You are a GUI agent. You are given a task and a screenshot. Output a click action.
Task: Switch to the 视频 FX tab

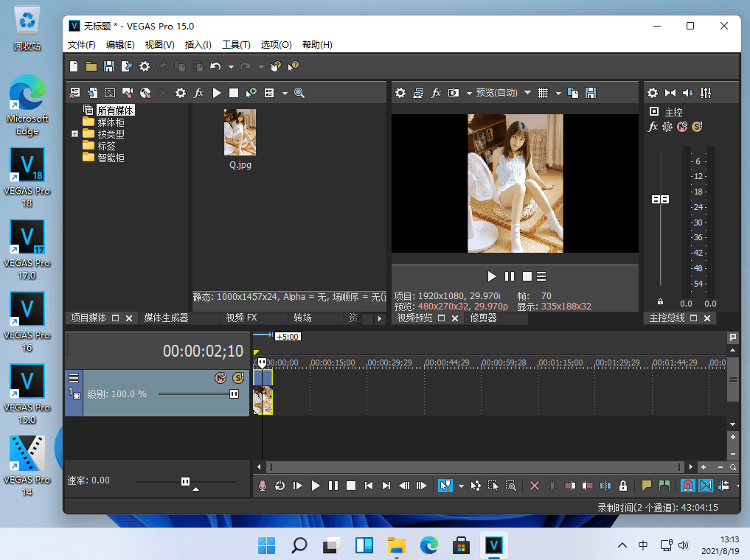[x=242, y=318]
